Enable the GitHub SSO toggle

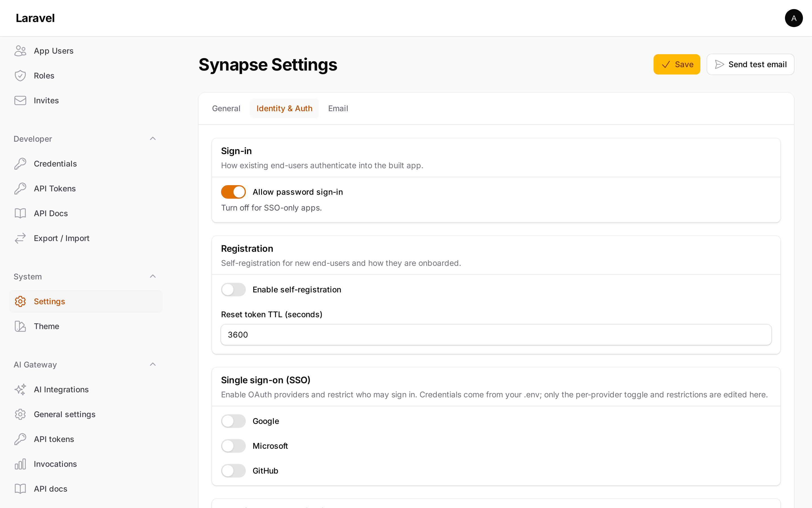point(233,471)
